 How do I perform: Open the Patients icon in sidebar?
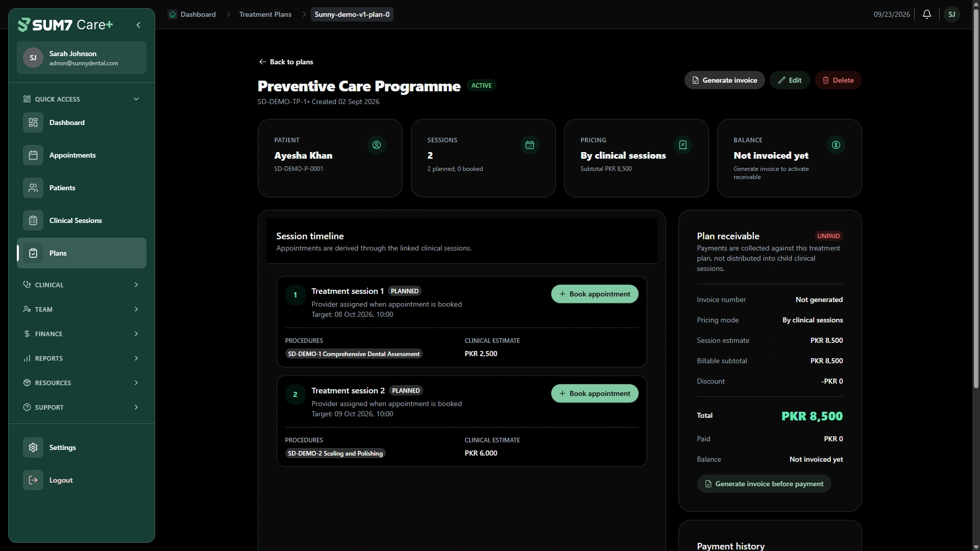[33, 188]
